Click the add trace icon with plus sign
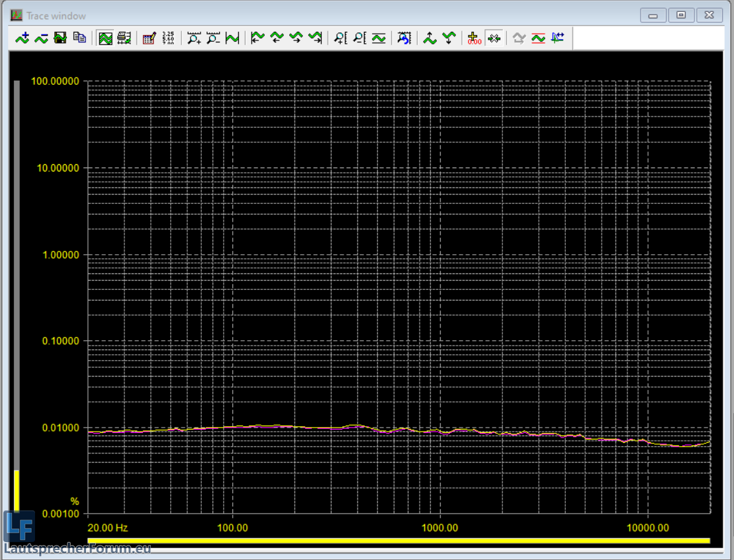 coord(23,38)
